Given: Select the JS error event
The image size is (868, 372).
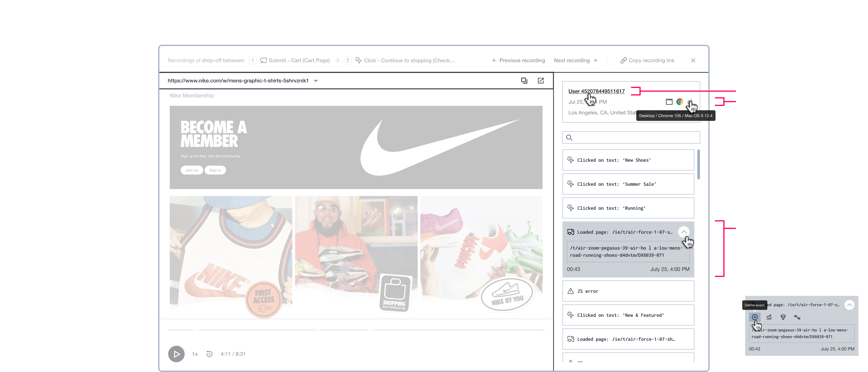Looking at the screenshot, I should [x=628, y=291].
